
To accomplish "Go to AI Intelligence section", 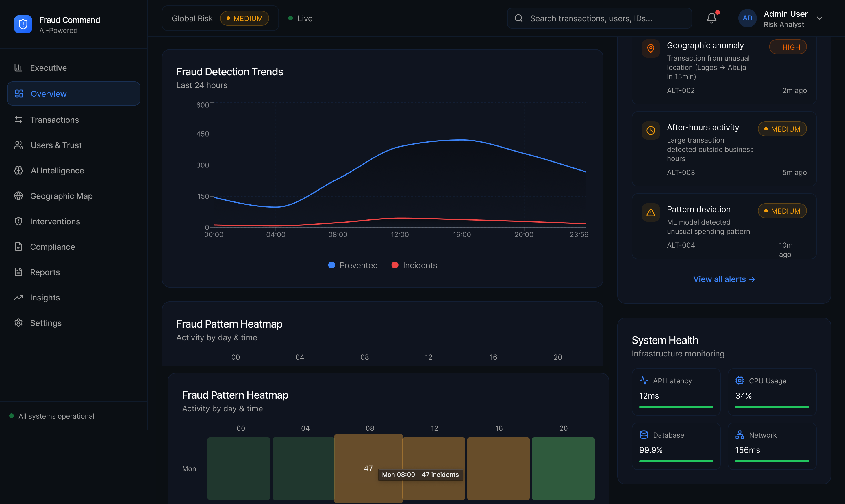I will click(x=57, y=171).
